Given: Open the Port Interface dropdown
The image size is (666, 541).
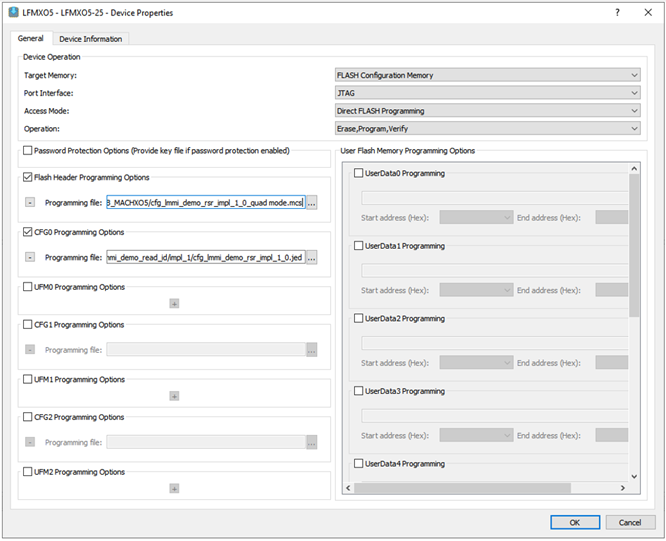Looking at the screenshot, I should (x=487, y=93).
